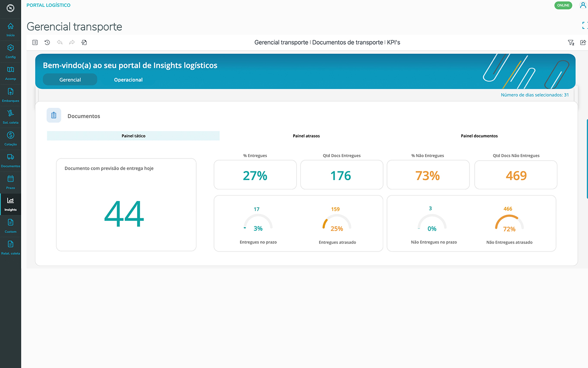Click the report history clock icon
The width and height of the screenshot is (588, 368).
pos(47,42)
